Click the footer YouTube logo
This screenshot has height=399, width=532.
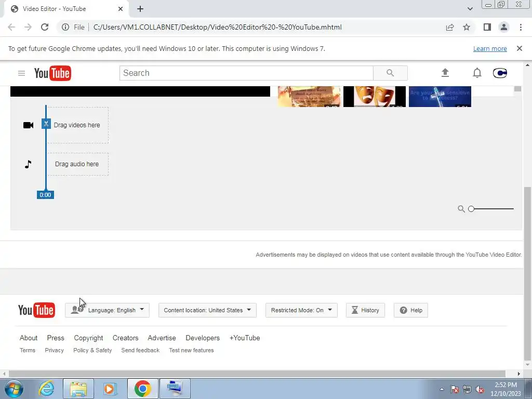click(x=37, y=310)
